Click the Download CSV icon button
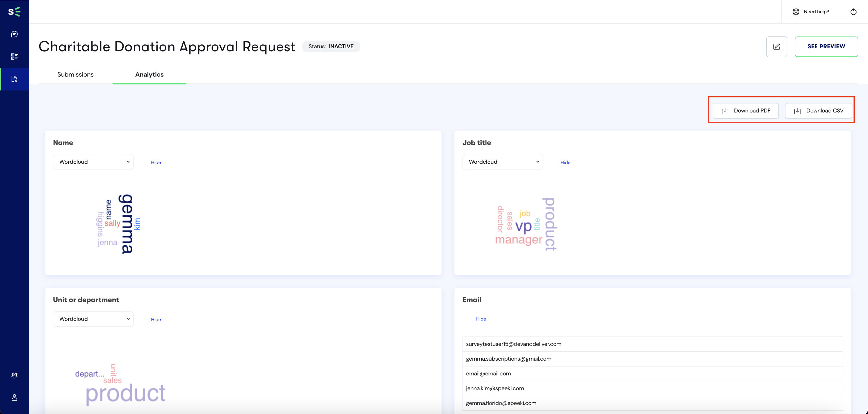Viewport: 868px width, 414px height. click(798, 111)
